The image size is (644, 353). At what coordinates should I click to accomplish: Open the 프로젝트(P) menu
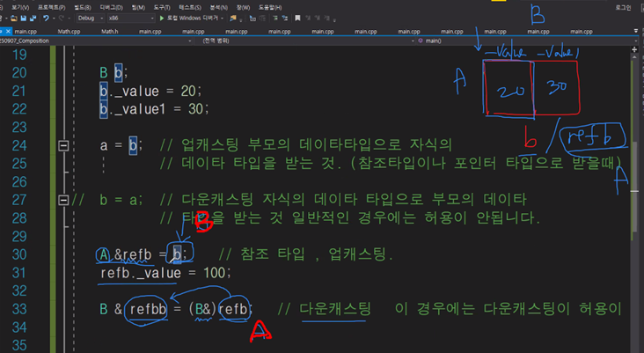point(51,7)
